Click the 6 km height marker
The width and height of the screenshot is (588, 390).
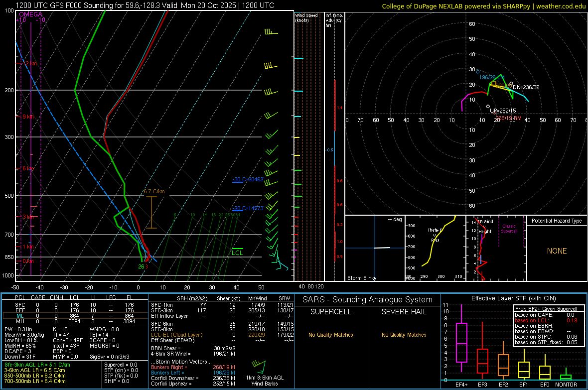(x=27, y=168)
